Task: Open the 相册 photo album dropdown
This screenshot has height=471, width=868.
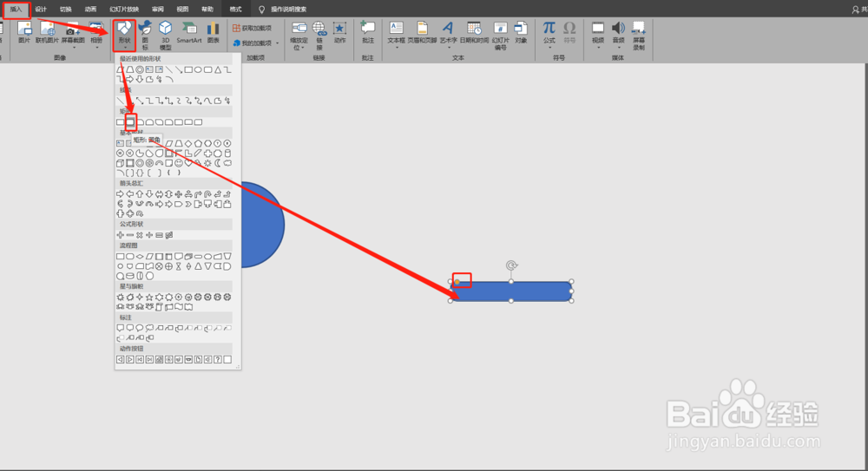Action: click(x=96, y=35)
